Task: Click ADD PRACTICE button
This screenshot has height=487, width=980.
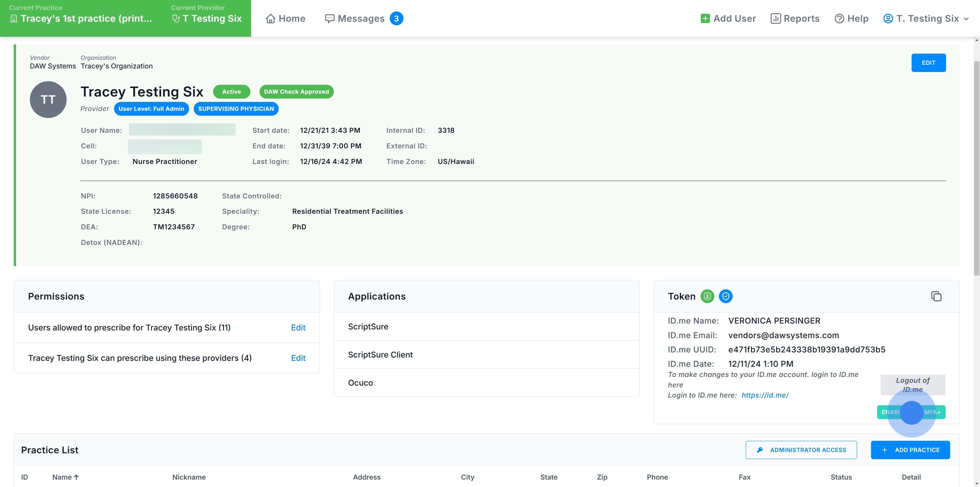Action: click(x=910, y=450)
